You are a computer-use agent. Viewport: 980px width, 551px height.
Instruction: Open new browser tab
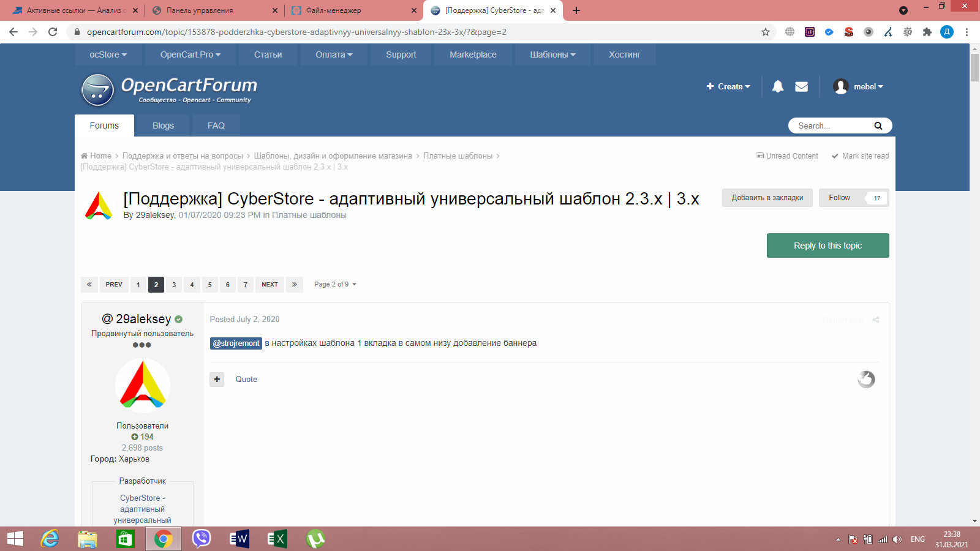[576, 10]
